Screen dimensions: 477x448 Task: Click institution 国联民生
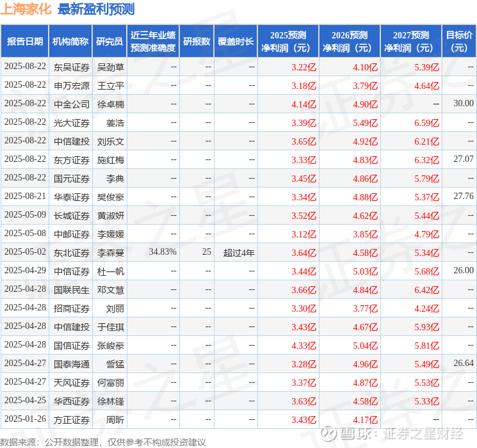click(x=72, y=290)
